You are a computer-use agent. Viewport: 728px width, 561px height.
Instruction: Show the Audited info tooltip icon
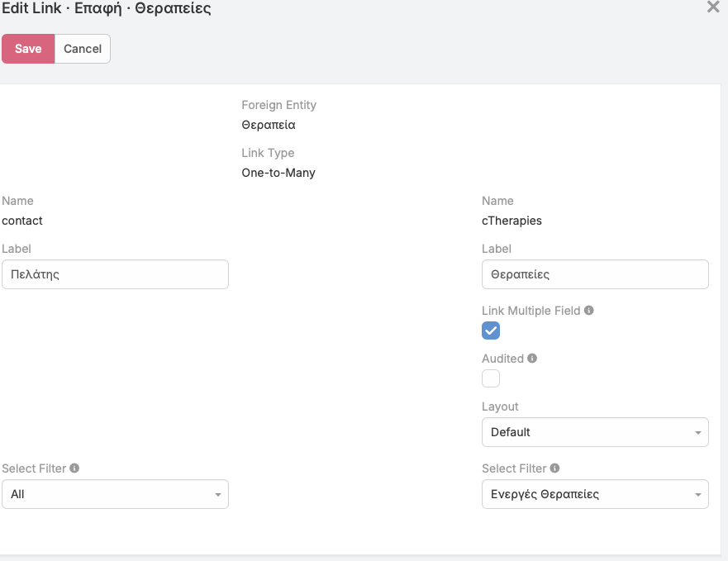[532, 359]
